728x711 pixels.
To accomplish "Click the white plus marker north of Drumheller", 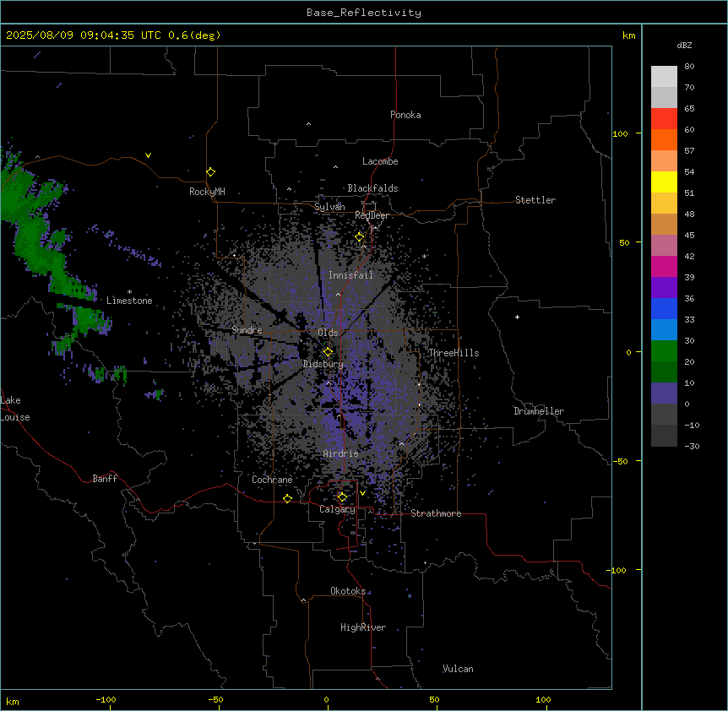I will coord(517,317).
